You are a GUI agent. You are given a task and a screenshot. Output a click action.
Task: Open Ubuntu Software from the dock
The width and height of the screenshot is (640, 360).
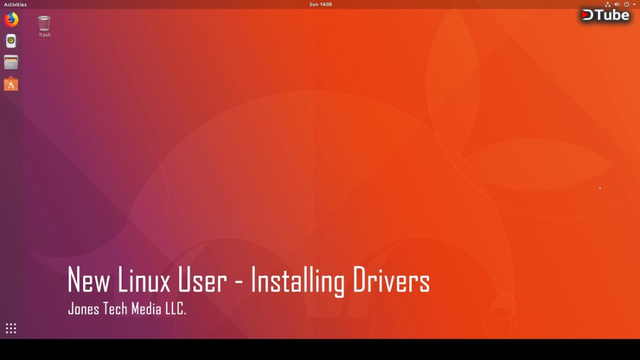pos(11,84)
